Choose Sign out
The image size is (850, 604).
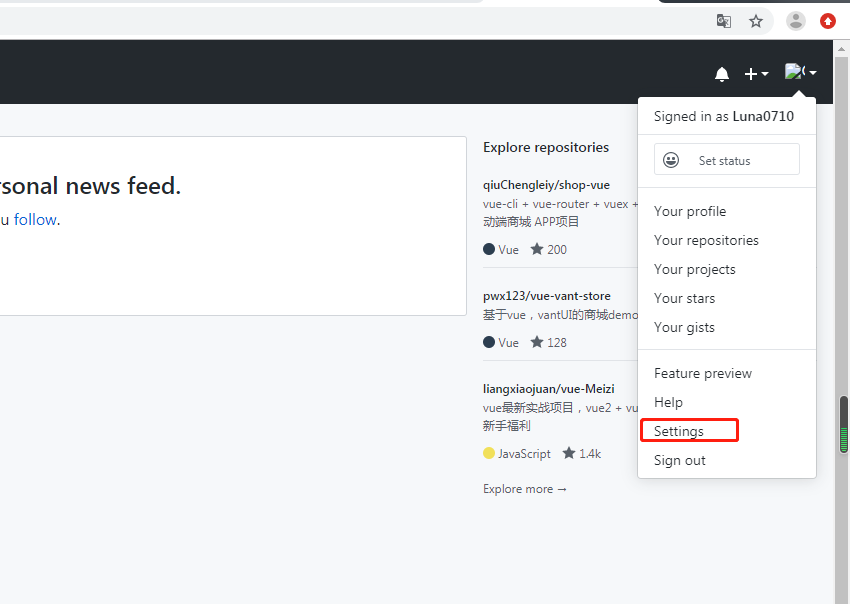(679, 460)
